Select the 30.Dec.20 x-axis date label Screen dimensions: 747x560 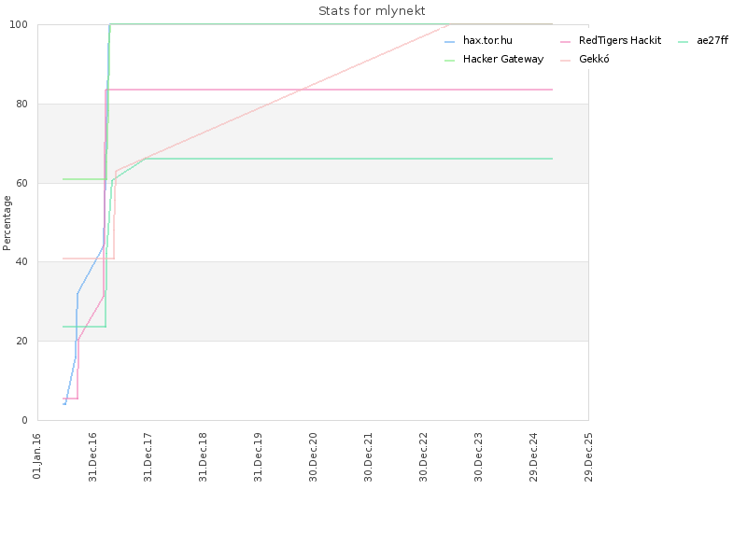tap(313, 457)
